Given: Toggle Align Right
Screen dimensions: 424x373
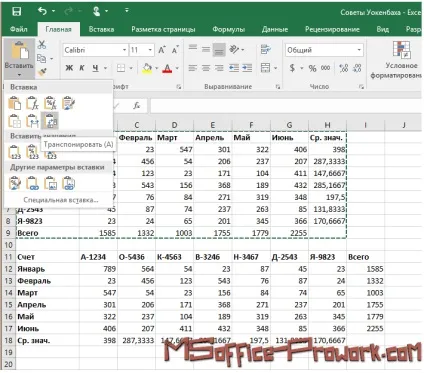Looking at the screenshot, I should click(219, 68).
